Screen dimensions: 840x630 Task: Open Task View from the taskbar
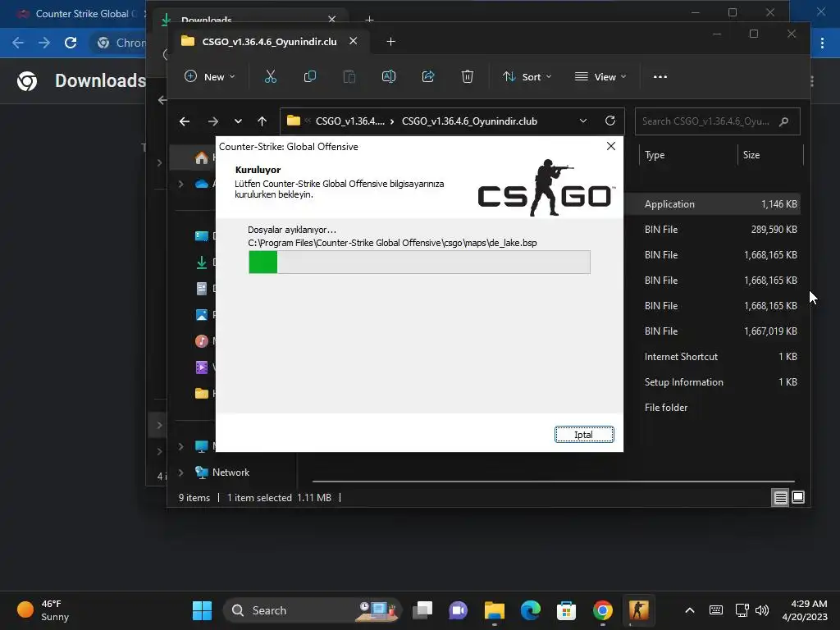[x=422, y=610]
